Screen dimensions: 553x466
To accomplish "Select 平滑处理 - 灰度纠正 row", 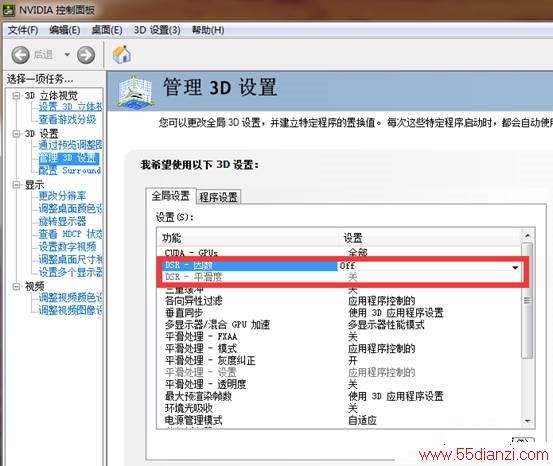I will click(x=340, y=361).
